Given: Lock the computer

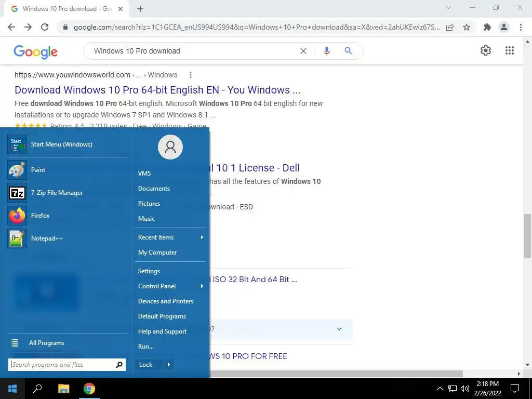Looking at the screenshot, I should pyautogui.click(x=149, y=365).
